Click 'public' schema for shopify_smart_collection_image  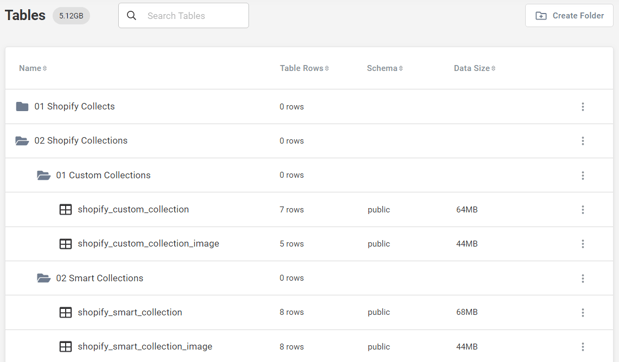(x=379, y=347)
